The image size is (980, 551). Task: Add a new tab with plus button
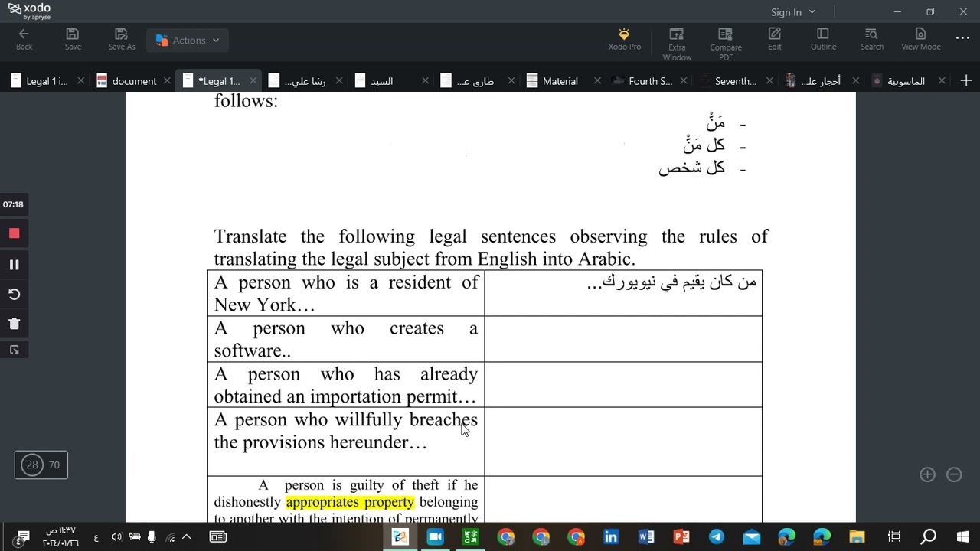(966, 80)
